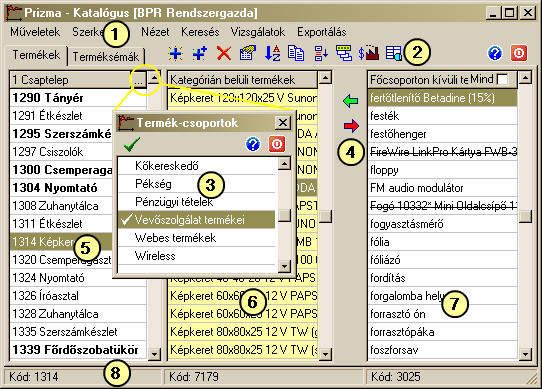Click green checkmark in Termék-csoportok dialog

click(x=132, y=144)
